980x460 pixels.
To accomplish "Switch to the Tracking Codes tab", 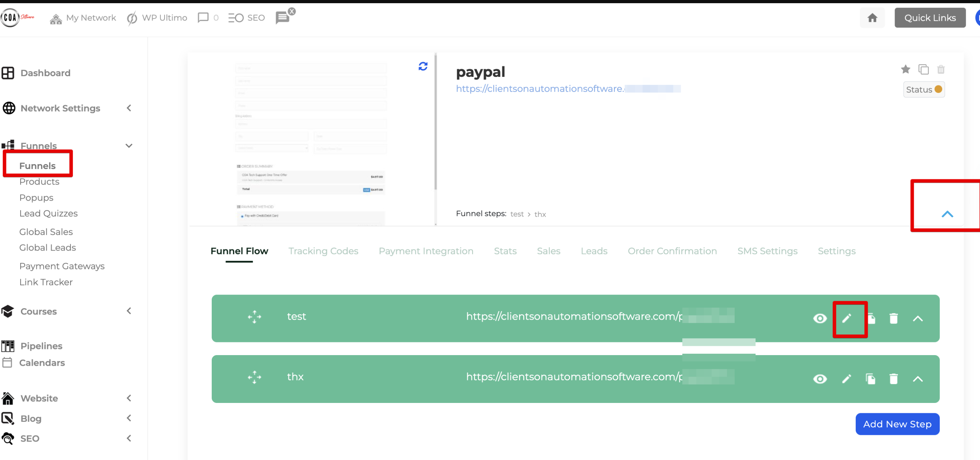I will (323, 251).
